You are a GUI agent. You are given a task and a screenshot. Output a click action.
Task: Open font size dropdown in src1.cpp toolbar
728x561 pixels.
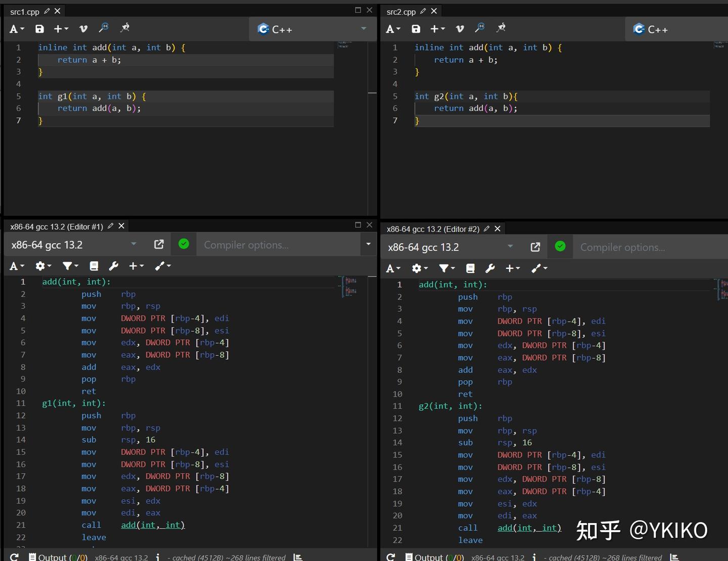pos(17,29)
